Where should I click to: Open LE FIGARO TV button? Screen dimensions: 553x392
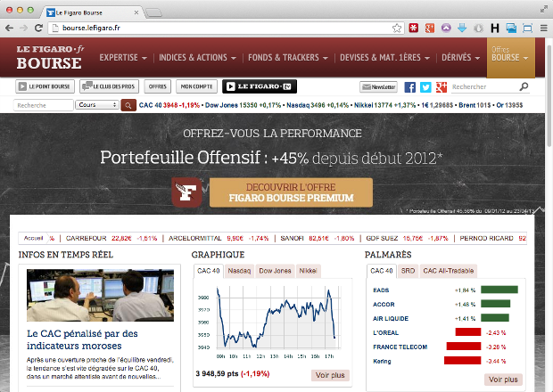coord(260,86)
